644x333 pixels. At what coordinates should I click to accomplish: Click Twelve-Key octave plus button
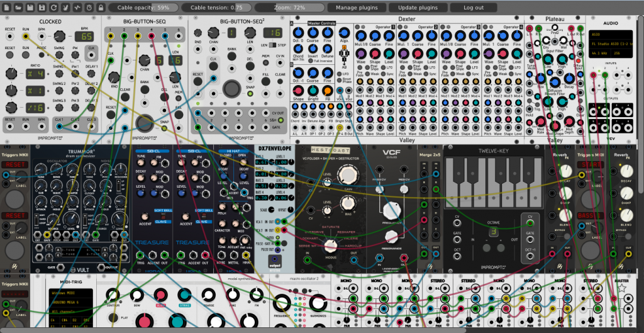(500, 248)
